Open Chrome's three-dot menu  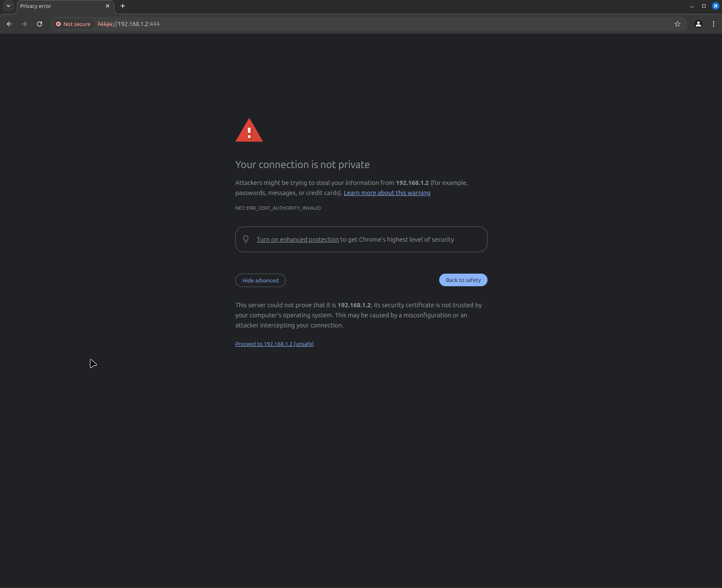[x=713, y=24]
